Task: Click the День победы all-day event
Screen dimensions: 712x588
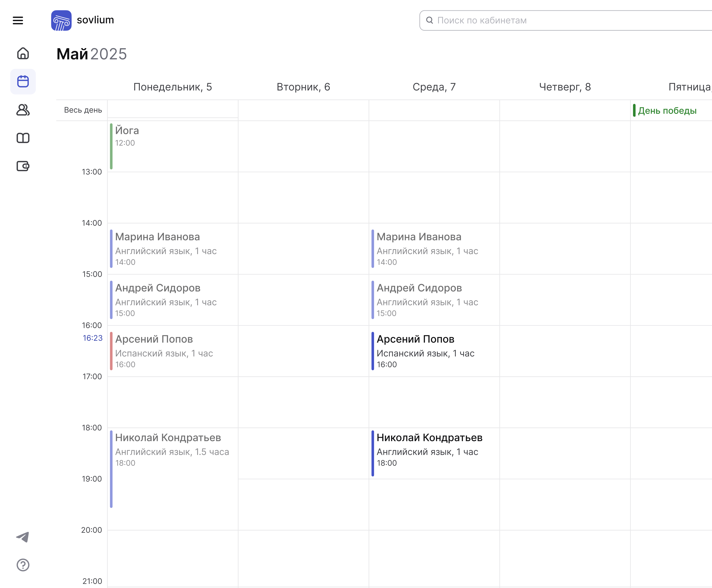Action: [x=667, y=111]
